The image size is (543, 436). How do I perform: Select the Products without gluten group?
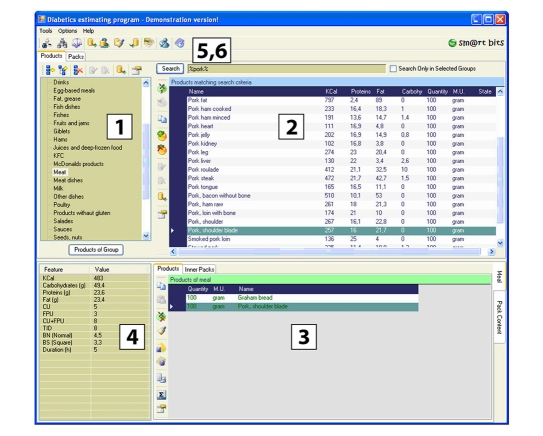82,213
